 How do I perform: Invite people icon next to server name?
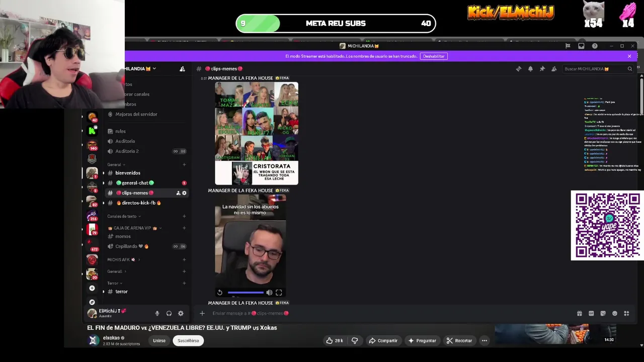click(182, 69)
